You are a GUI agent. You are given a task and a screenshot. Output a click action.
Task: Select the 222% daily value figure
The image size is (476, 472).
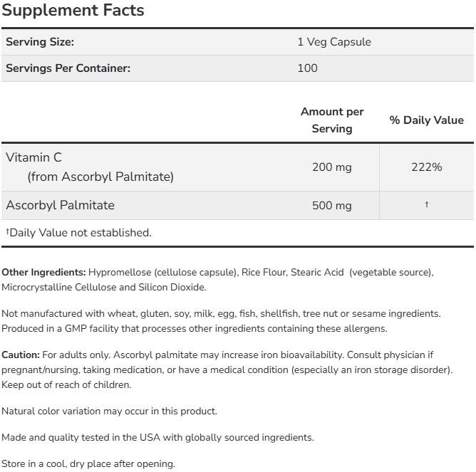coord(427,167)
